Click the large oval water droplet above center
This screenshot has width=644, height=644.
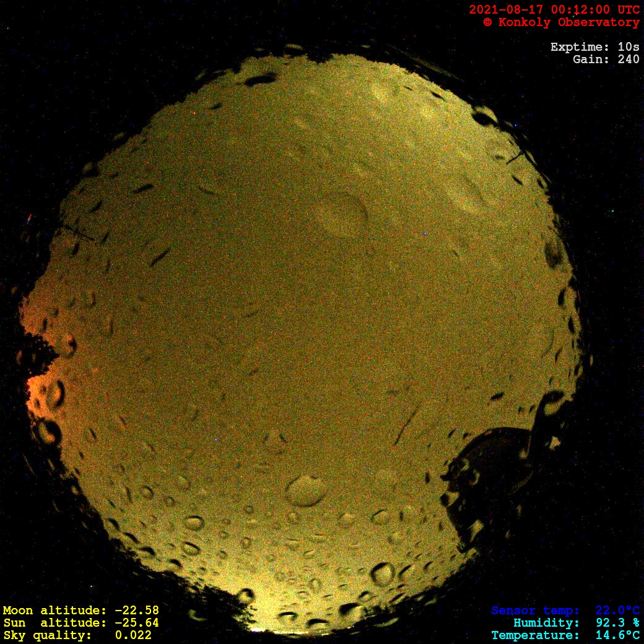coord(342,215)
